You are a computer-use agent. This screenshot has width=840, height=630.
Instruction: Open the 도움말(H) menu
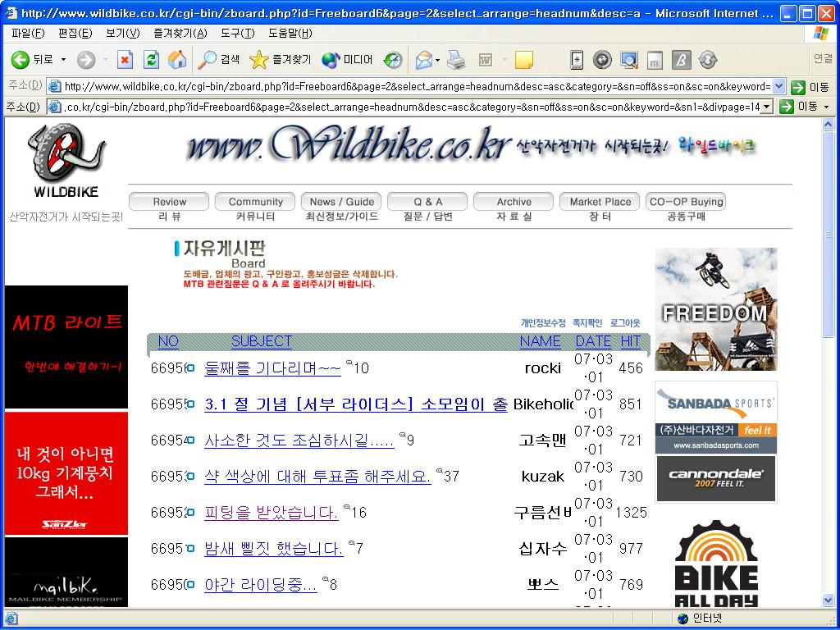[x=290, y=33]
